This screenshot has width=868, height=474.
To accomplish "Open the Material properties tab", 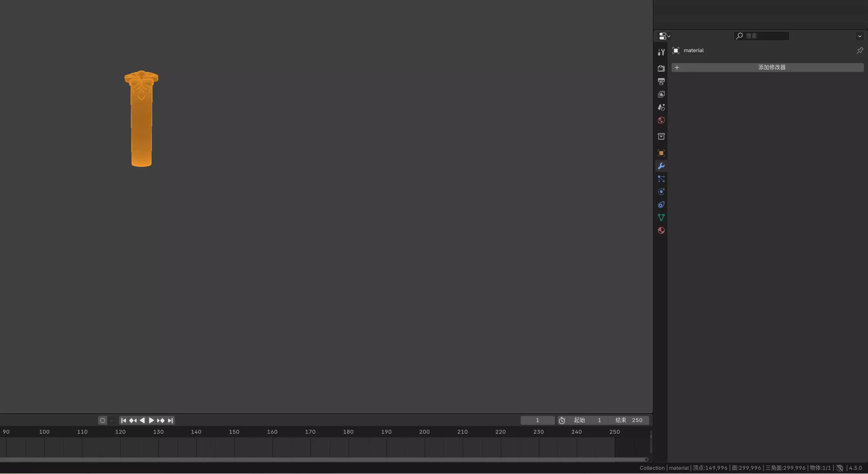I will 661,231.
